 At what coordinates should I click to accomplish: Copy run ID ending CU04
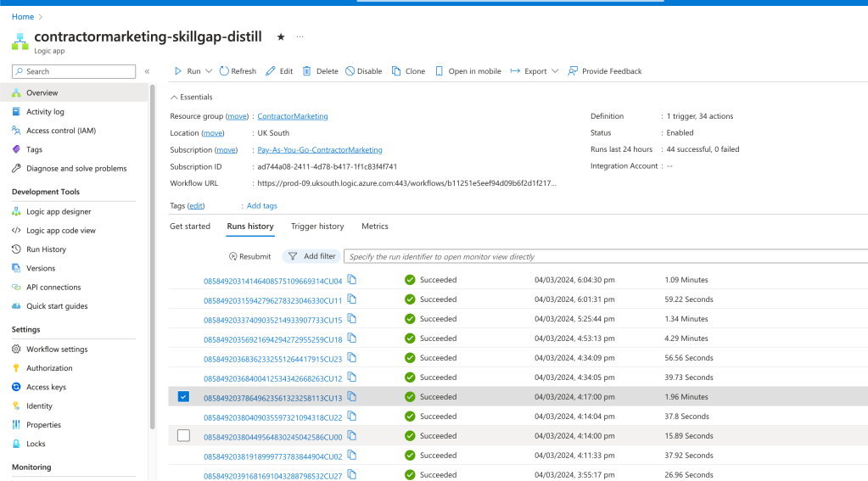tap(351, 279)
